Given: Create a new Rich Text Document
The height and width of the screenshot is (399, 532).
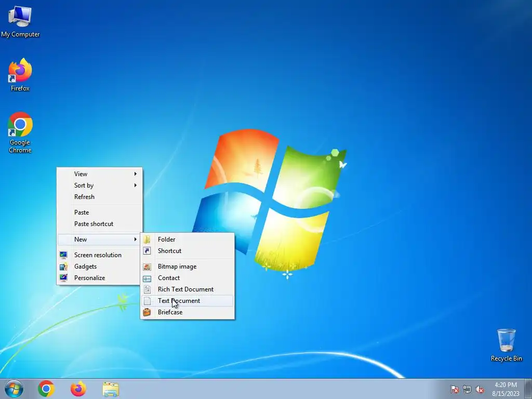Looking at the screenshot, I should point(187,289).
